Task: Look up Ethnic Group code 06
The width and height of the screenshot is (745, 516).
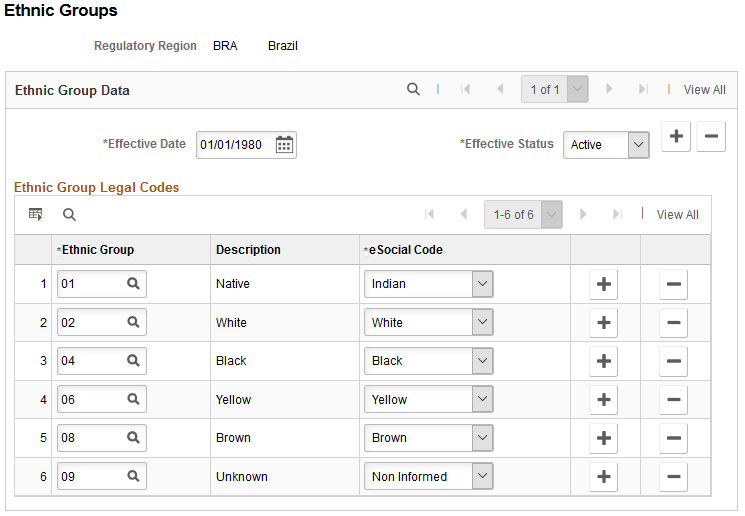Action: [x=132, y=400]
